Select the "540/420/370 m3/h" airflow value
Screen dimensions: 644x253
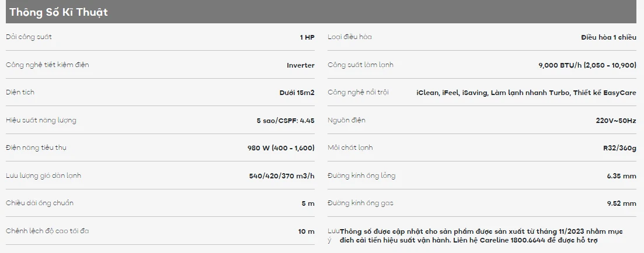pyautogui.click(x=281, y=176)
